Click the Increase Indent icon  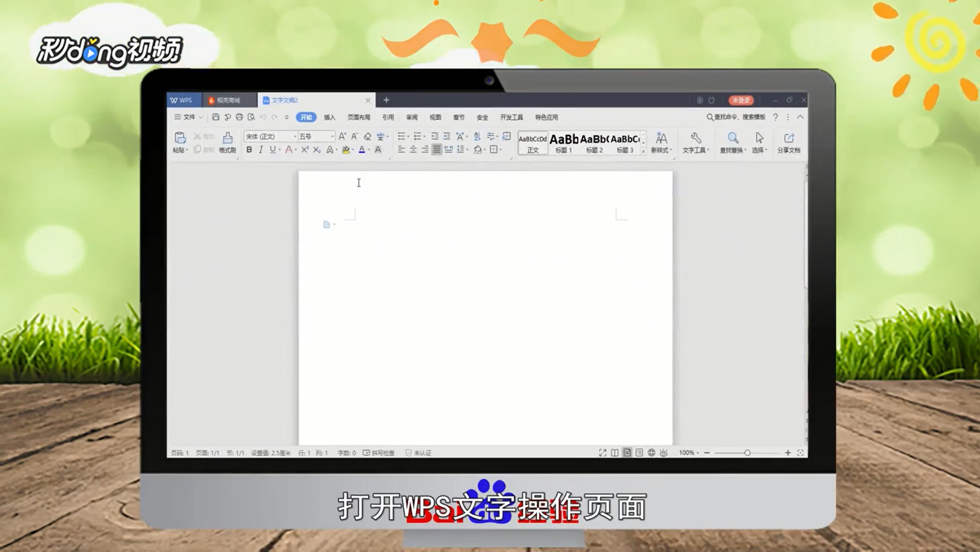click(447, 136)
